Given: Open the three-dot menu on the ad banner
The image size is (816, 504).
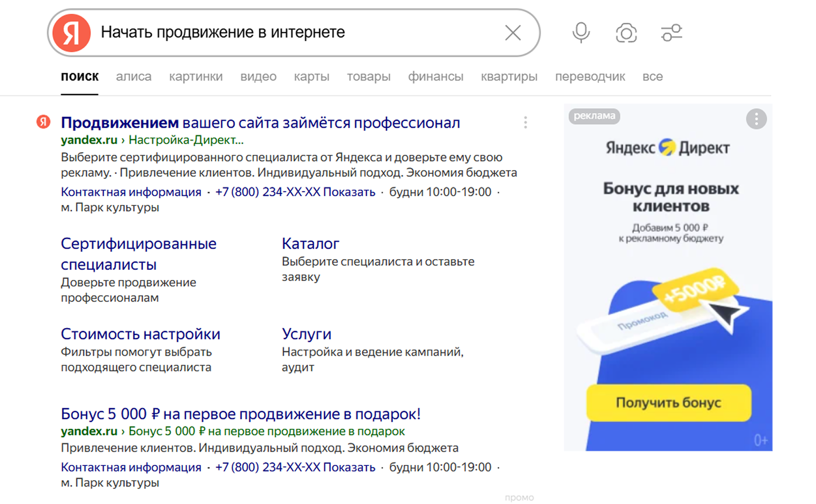Looking at the screenshot, I should (756, 119).
